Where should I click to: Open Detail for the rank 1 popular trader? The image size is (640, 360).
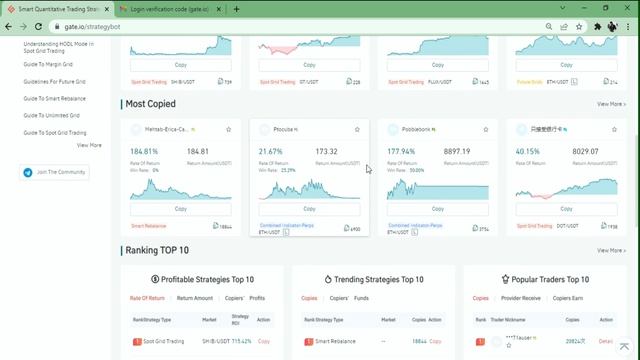click(x=606, y=341)
